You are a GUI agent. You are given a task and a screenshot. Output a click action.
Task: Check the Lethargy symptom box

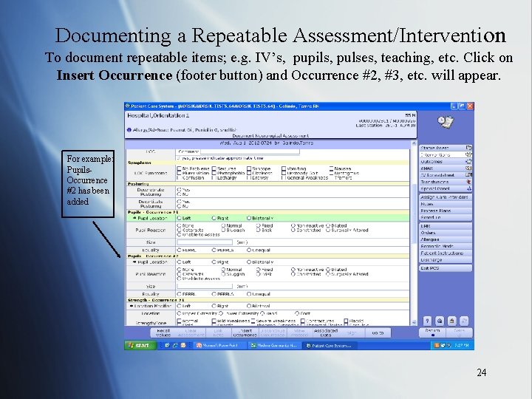tap(214, 177)
